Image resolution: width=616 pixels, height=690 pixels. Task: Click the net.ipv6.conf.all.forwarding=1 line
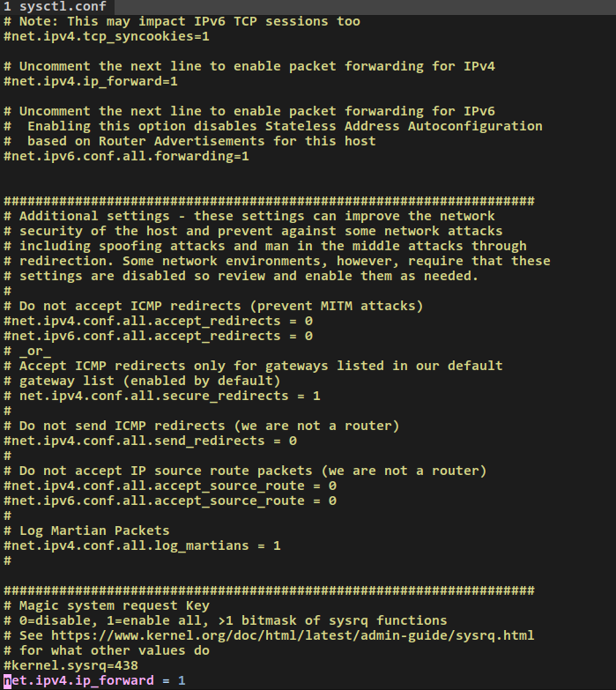coord(127,156)
